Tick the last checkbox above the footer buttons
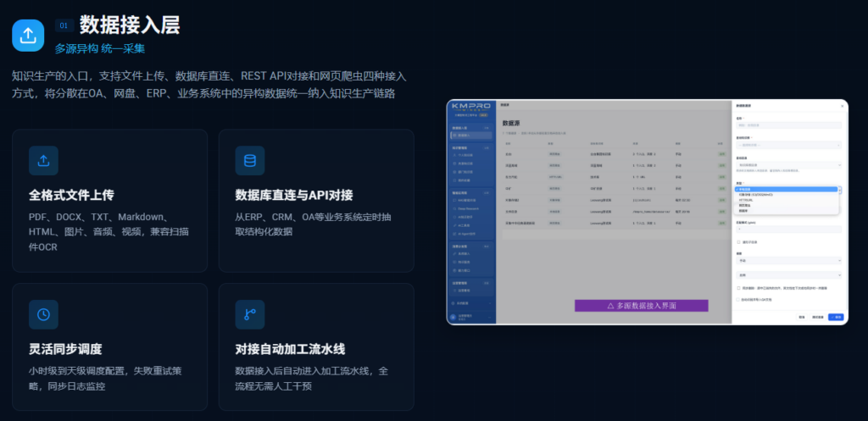This screenshot has height=421, width=868. point(738,300)
